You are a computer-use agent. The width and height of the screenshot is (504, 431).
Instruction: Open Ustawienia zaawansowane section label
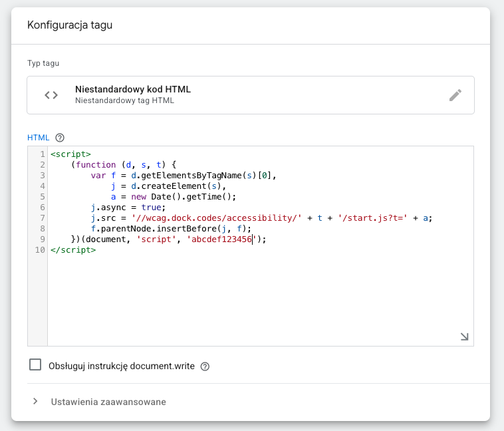[x=108, y=402]
